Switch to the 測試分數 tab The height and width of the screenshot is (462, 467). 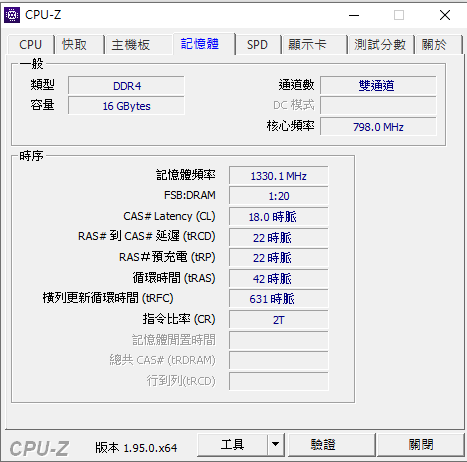coord(380,44)
